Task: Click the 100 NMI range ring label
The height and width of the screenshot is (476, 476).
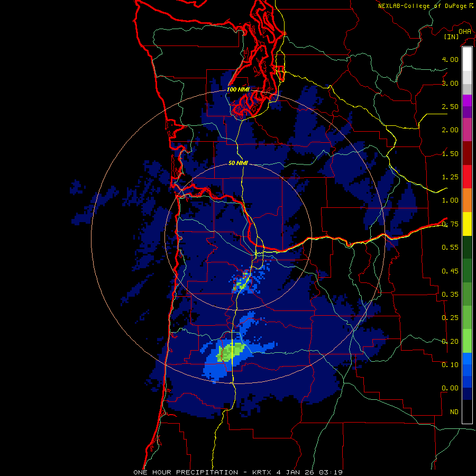Action: pos(238,89)
